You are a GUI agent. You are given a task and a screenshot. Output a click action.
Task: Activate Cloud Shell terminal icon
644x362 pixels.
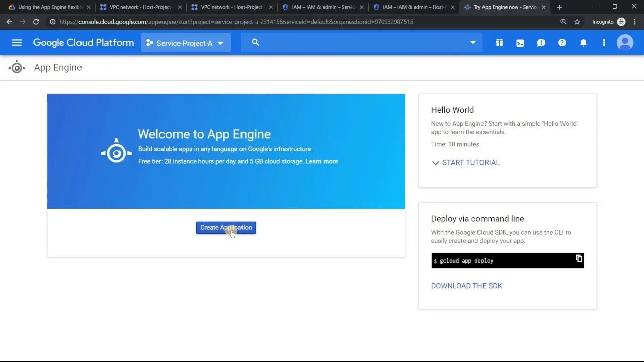520,43
